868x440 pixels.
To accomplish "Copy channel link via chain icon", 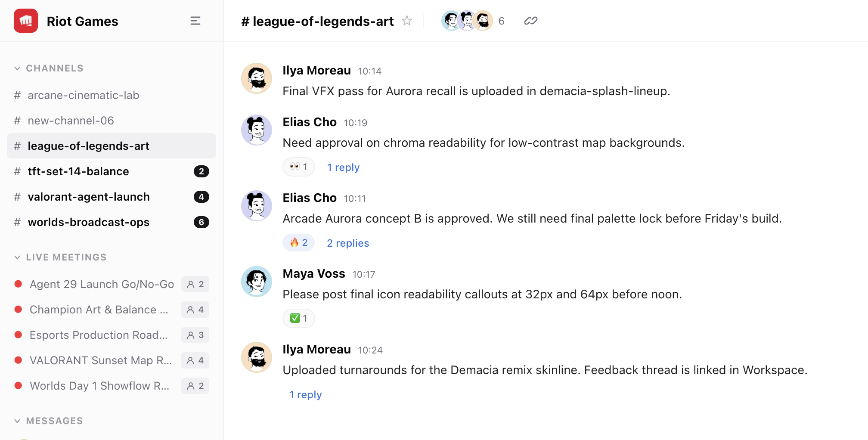I will pyautogui.click(x=530, y=21).
